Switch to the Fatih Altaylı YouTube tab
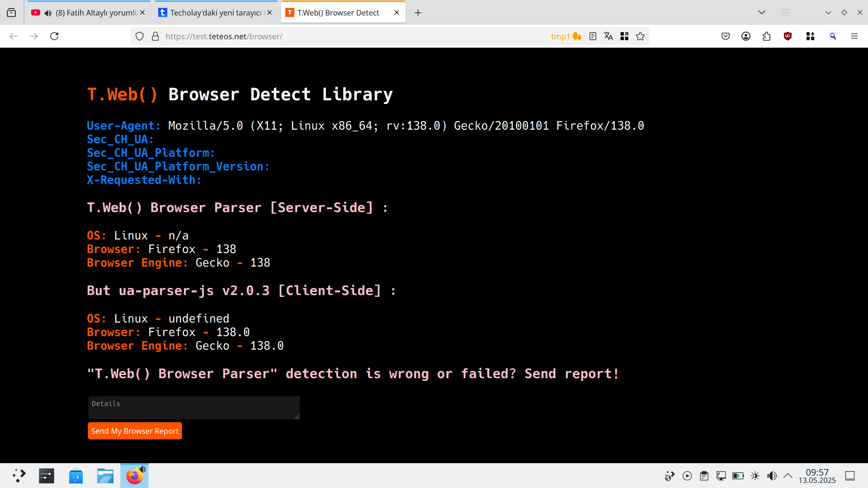 click(x=88, y=13)
